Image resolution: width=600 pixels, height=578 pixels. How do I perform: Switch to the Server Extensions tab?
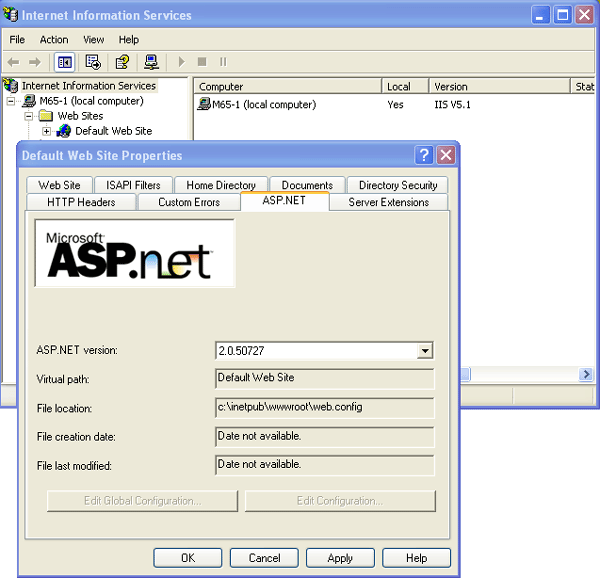(388, 202)
